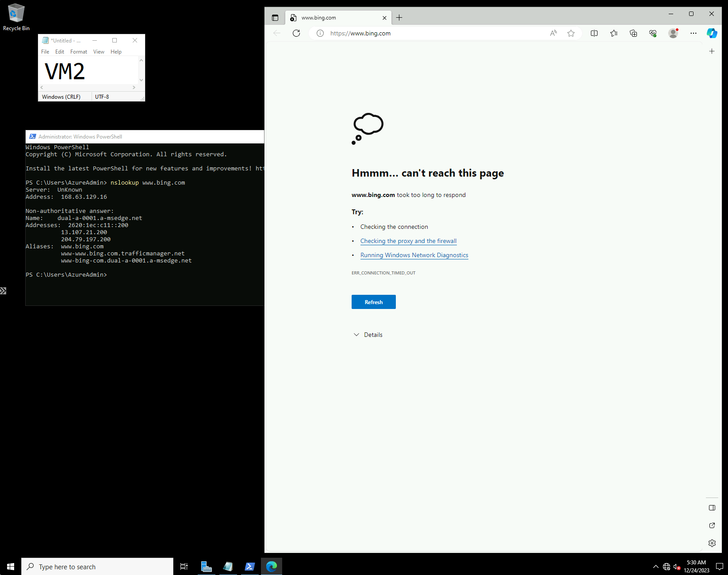
Task: Open Server Manager taskbar icon
Action: click(x=206, y=567)
